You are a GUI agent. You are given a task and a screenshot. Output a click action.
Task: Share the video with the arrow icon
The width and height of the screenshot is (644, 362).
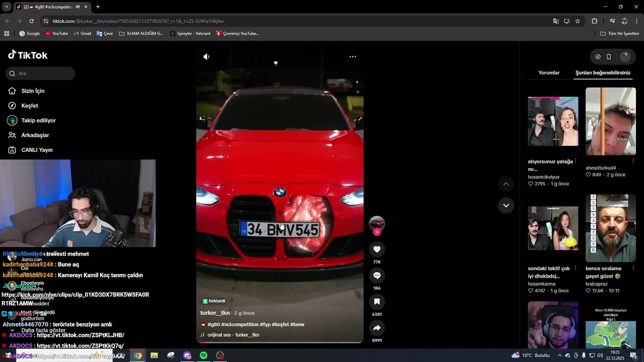(x=377, y=328)
